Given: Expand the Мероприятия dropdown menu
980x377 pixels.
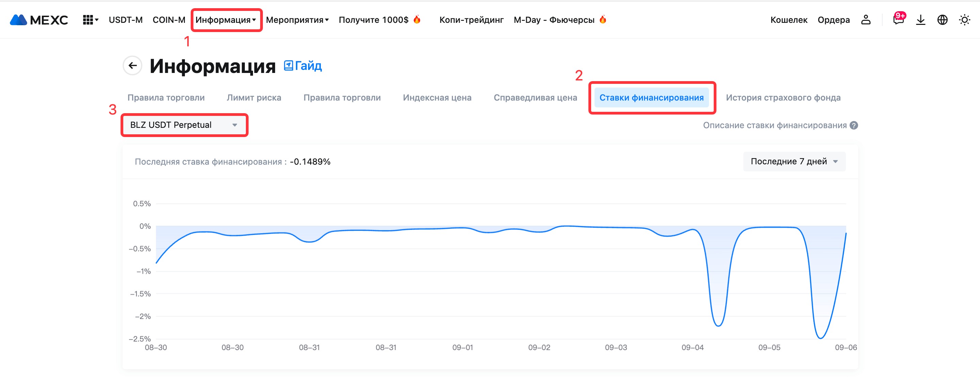Looking at the screenshot, I should tap(297, 20).
